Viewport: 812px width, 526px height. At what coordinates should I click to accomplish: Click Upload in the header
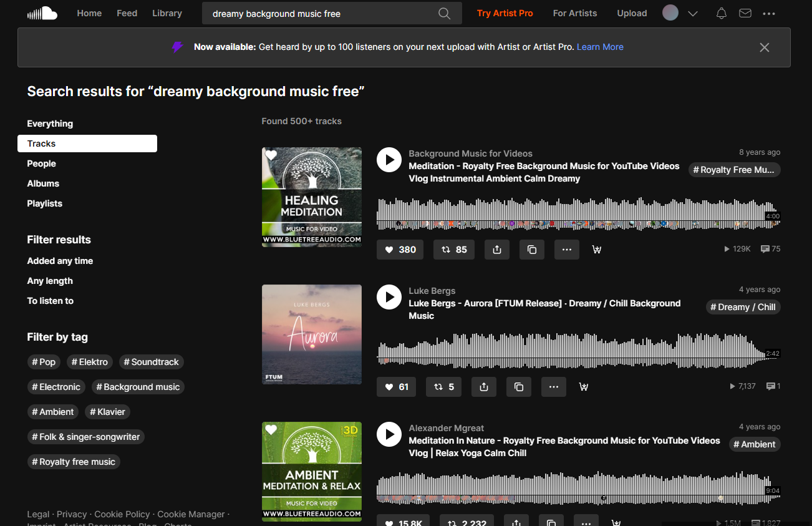632,13
